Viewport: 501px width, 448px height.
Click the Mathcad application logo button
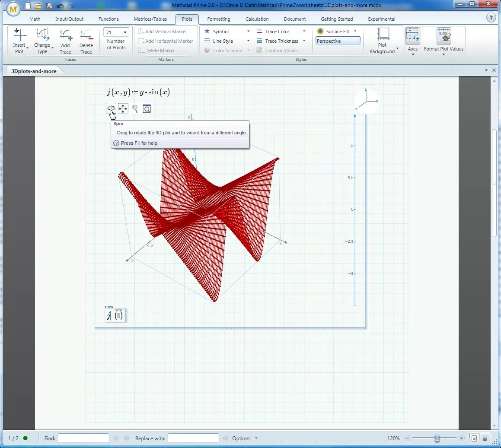click(13, 9)
